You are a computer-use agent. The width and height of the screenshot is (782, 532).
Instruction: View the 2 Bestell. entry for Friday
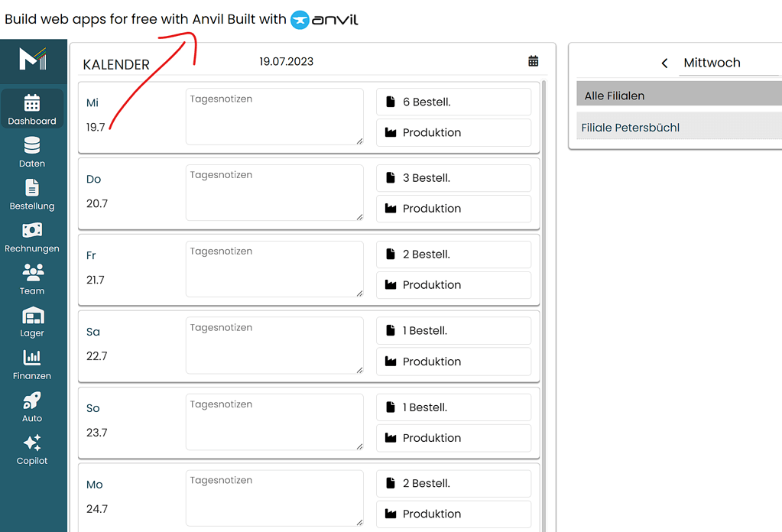coord(453,254)
